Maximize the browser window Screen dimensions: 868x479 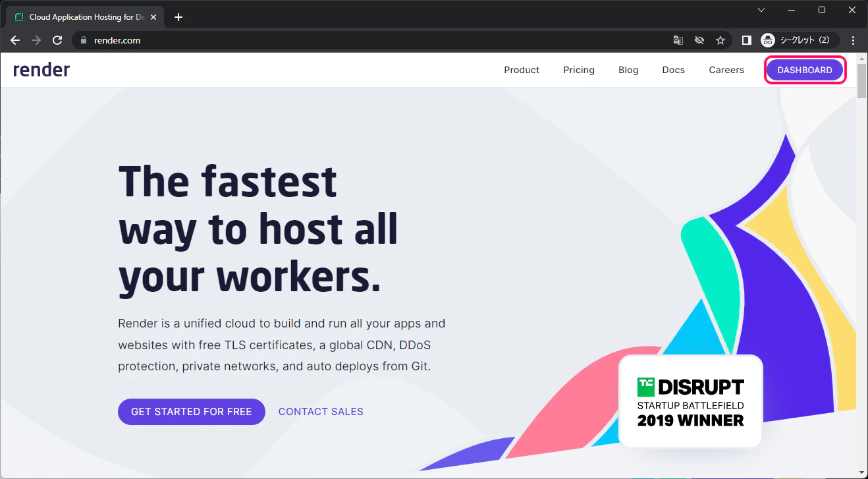point(822,10)
